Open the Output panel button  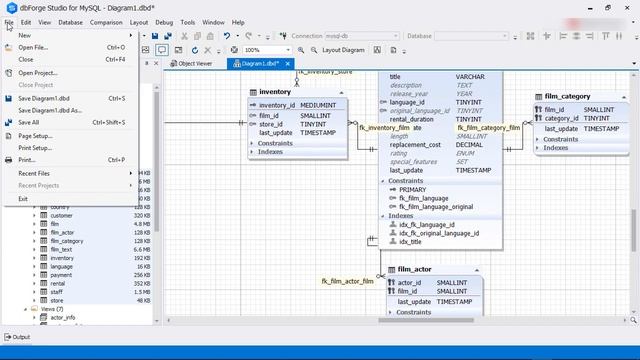point(17,337)
